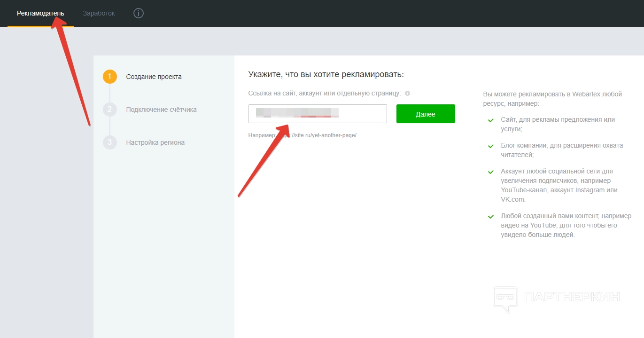Select the Создание проекта step label
The width and height of the screenshot is (644, 338).
(x=154, y=77)
